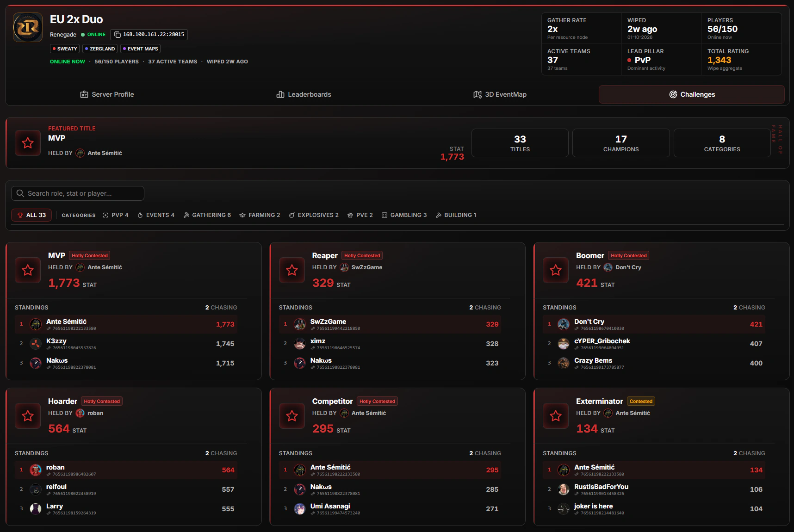Click RustIsBadForYou's avatar in Exterminator standings
794x532 pixels.
[564, 489]
